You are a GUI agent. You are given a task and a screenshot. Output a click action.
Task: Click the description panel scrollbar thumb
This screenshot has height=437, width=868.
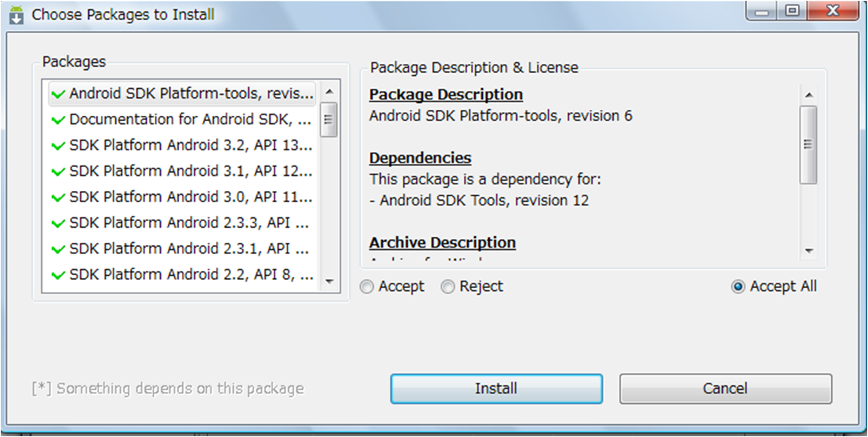pyautogui.click(x=809, y=144)
